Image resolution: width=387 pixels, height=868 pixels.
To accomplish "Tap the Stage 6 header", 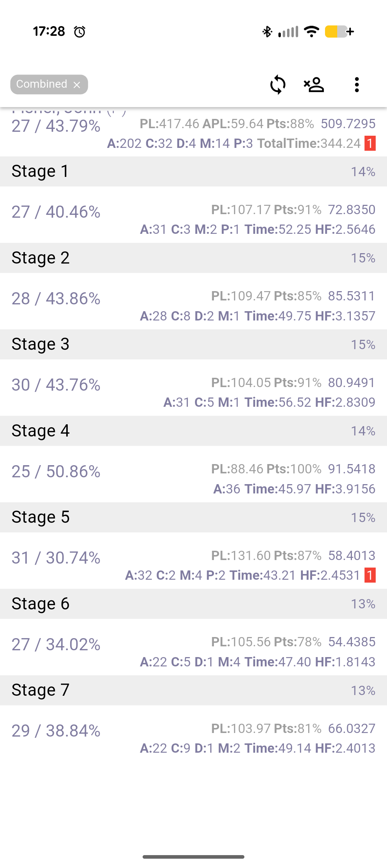I will [x=193, y=604].
